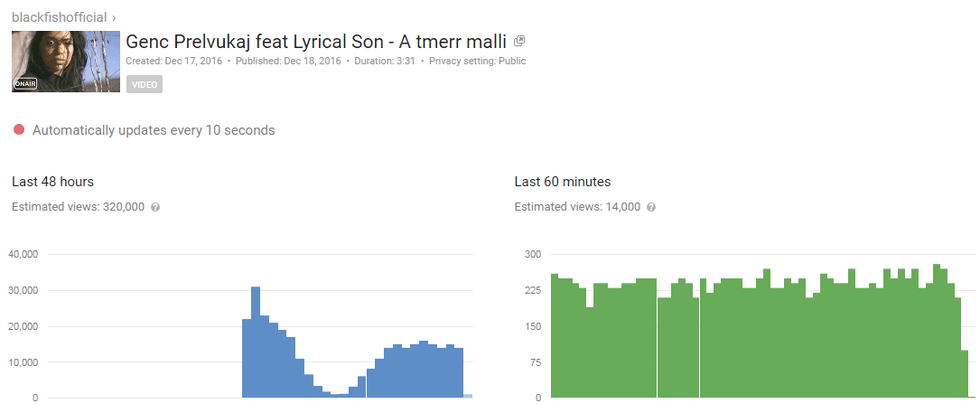Image resolution: width=980 pixels, height=405 pixels.
Task: Click the red live update indicator dot
Action: 18,130
